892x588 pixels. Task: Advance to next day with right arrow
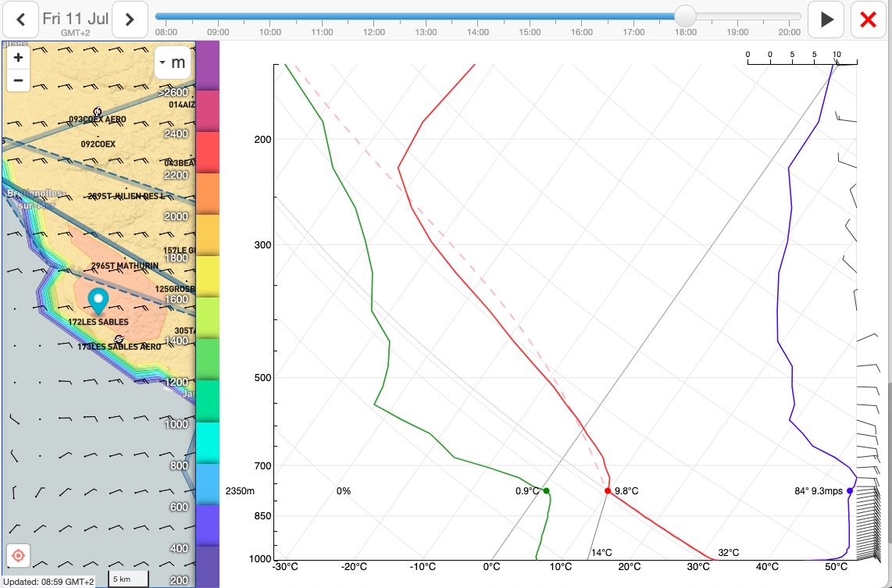pos(130,20)
